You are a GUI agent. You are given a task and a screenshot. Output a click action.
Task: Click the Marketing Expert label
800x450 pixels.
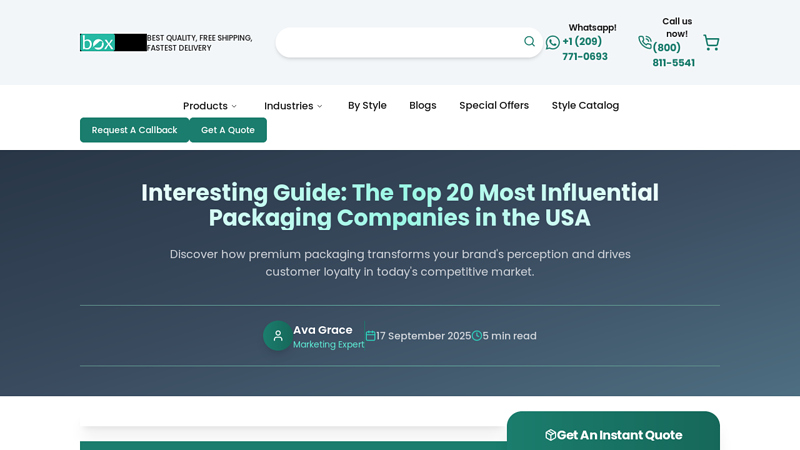pyautogui.click(x=329, y=344)
